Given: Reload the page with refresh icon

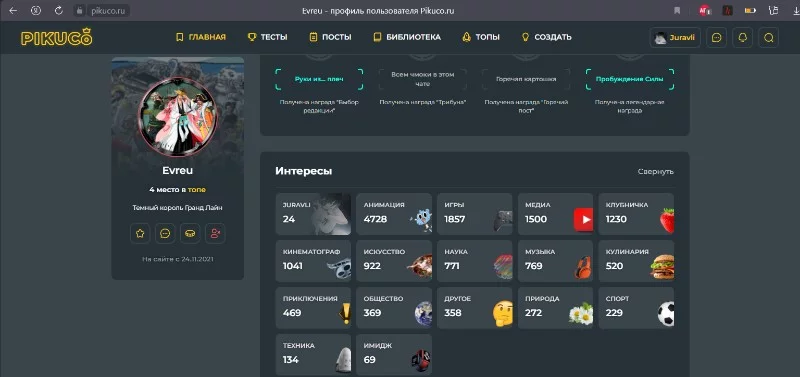Looking at the screenshot, I should coord(59,10).
